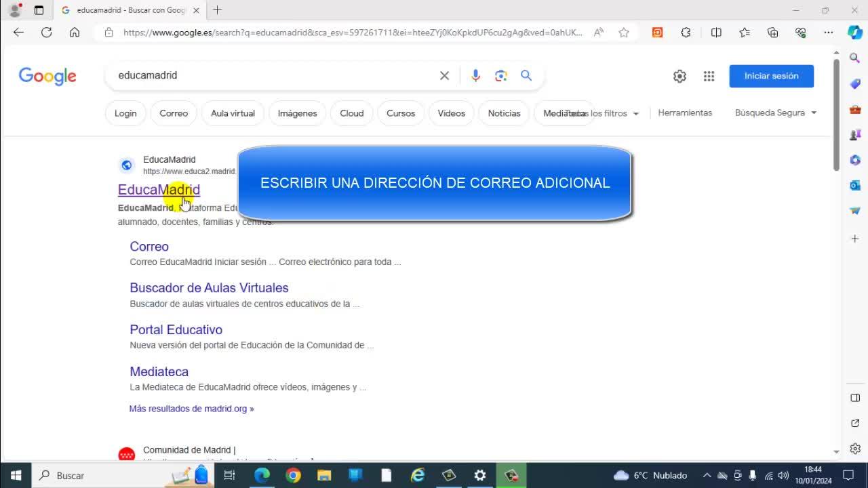Open split screen view in Edge
The width and height of the screenshot is (868, 488).
[x=716, y=32]
